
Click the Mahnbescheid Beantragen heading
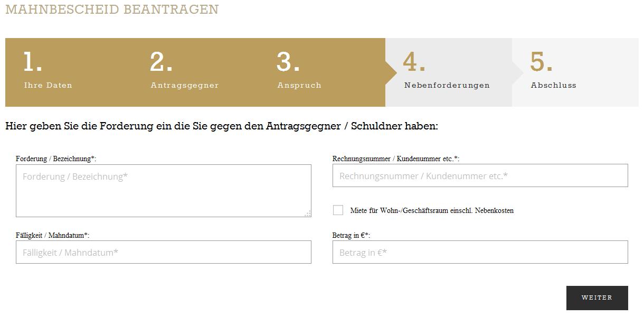coord(112,10)
